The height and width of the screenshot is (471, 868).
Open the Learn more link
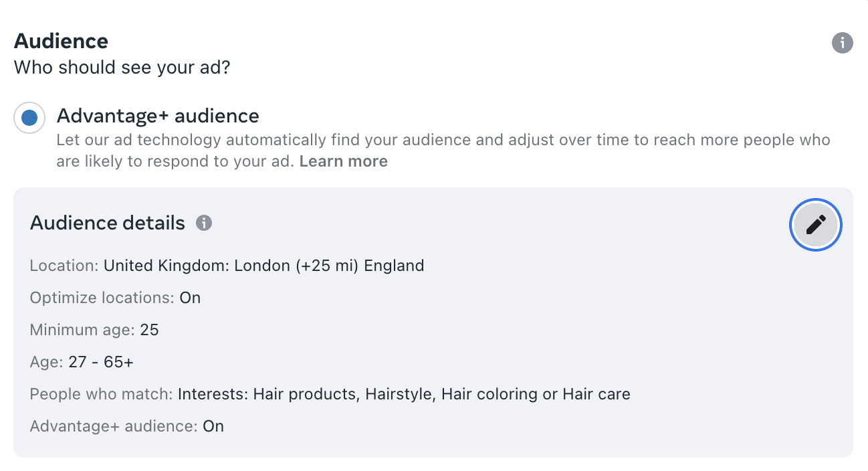pos(343,161)
